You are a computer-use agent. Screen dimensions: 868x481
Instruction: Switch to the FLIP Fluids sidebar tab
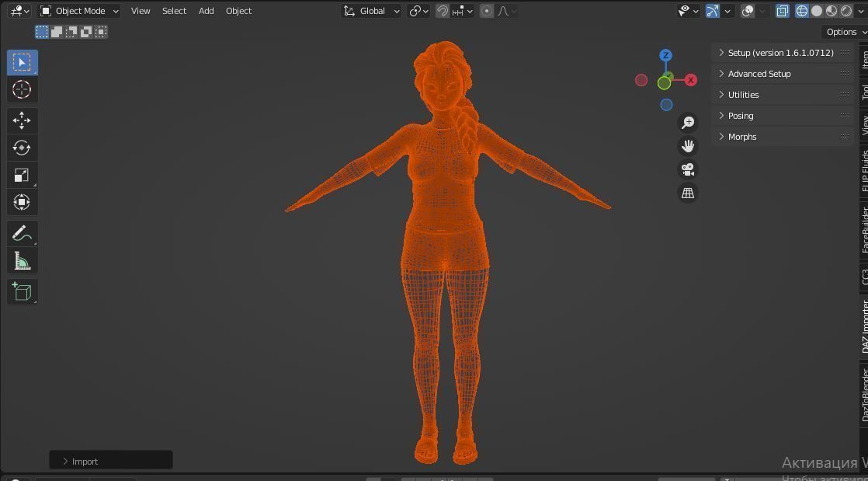(x=864, y=171)
